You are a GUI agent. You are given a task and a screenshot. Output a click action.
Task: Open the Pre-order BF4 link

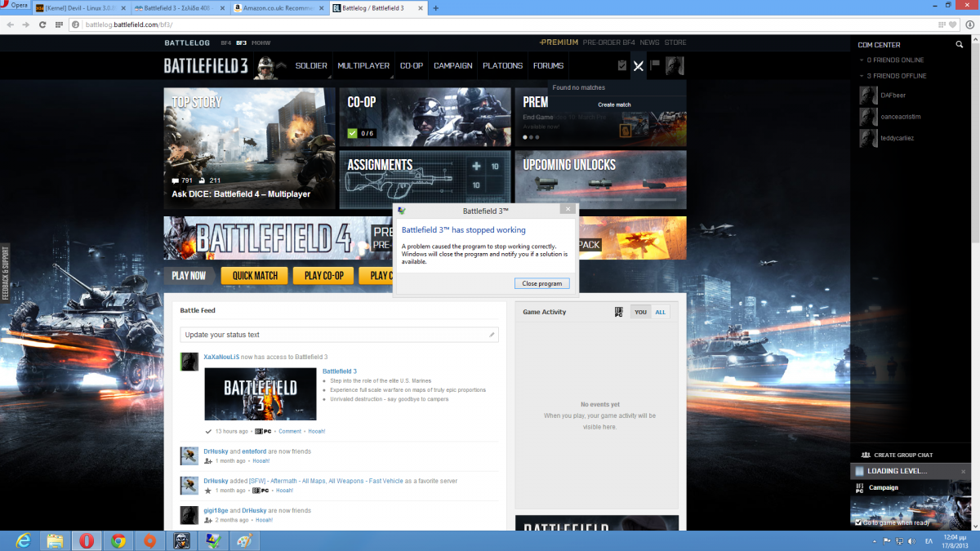click(609, 42)
